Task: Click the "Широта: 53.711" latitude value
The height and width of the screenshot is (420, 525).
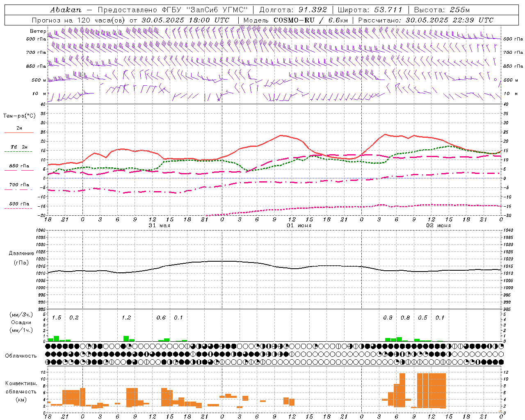Action: pos(370,10)
